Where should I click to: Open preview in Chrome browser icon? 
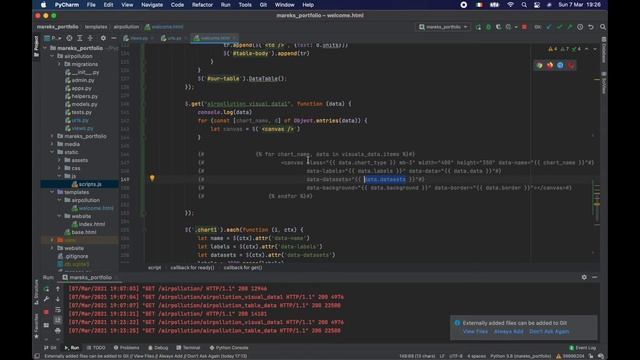(540, 65)
